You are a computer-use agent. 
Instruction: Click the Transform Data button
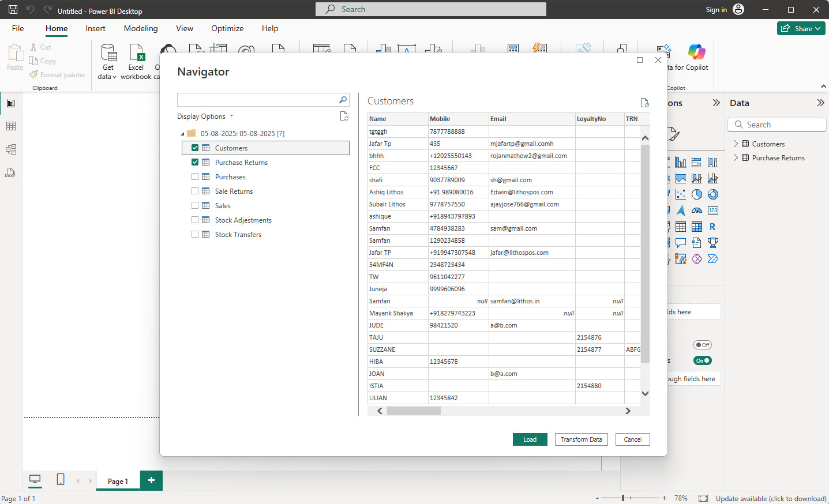[x=581, y=439]
